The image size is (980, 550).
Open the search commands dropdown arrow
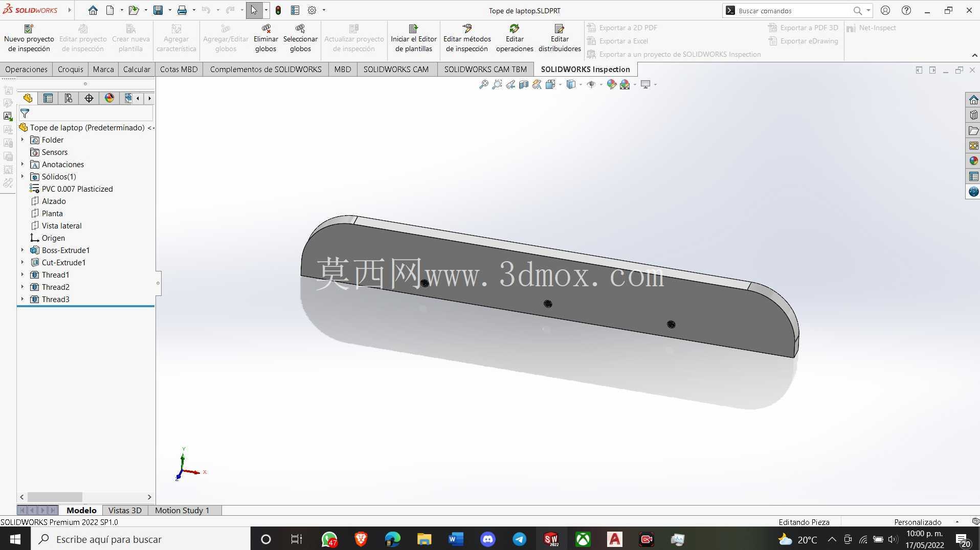[868, 10]
